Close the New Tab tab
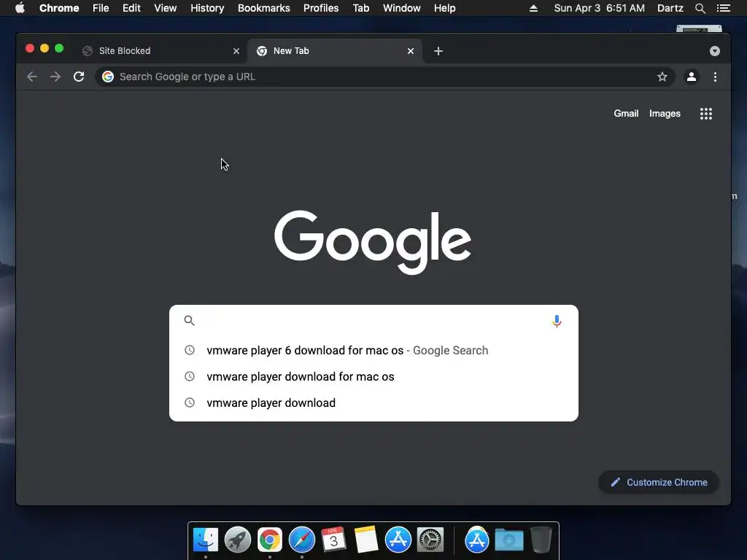 click(411, 51)
